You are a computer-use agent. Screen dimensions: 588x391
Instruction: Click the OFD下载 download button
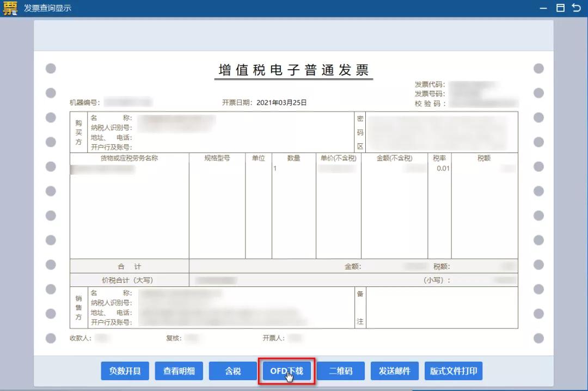pos(286,371)
